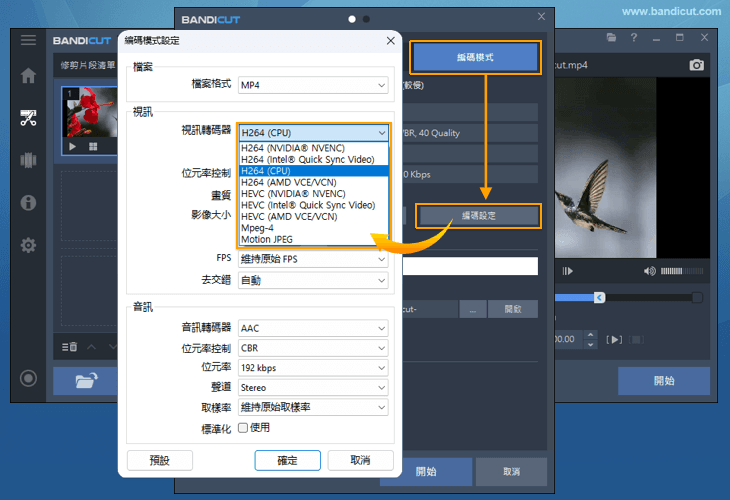Screen dimensions: 730x500
Task: Click 開始 in the export dialog
Action: [426, 472]
